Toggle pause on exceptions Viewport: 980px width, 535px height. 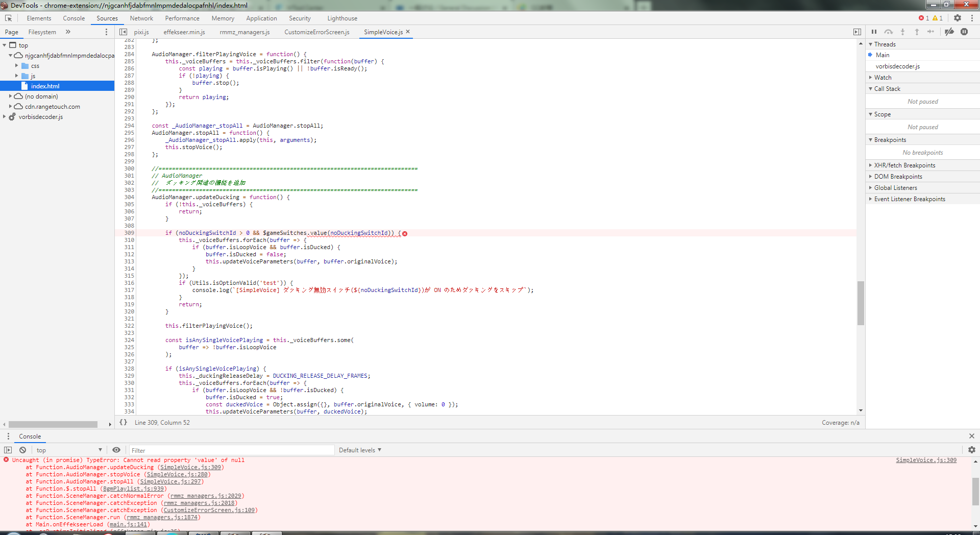(x=964, y=32)
